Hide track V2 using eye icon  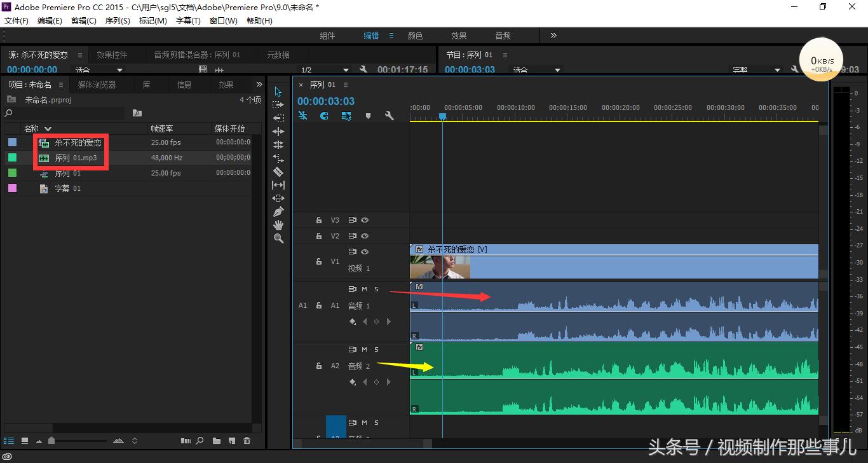coord(365,236)
